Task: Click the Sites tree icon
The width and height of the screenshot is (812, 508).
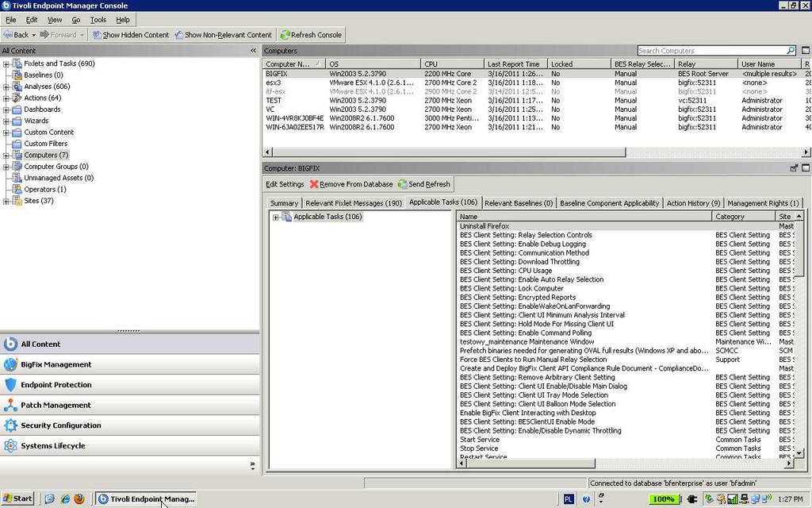Action: (17, 201)
